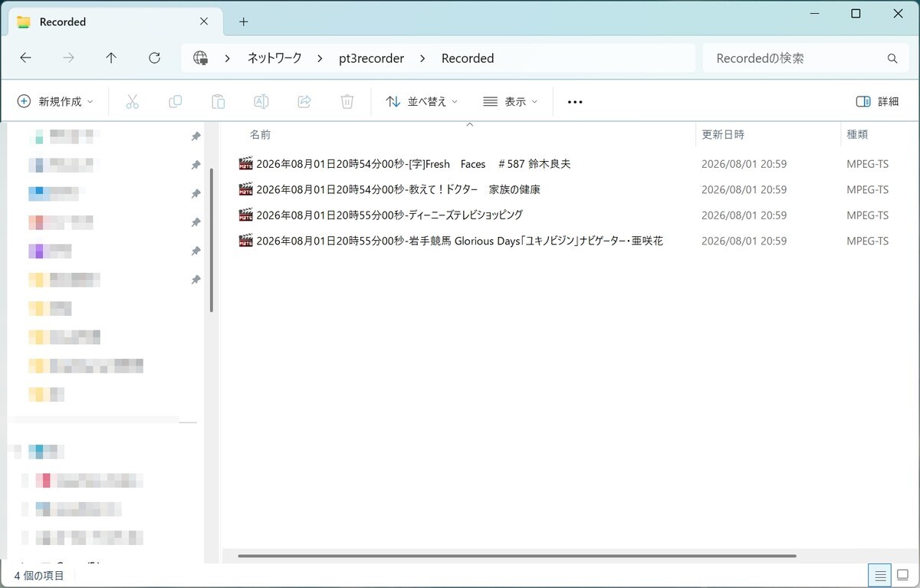Image resolution: width=920 pixels, height=588 pixels.
Task: Expand the chevron after ネットワーク
Action: click(320, 58)
